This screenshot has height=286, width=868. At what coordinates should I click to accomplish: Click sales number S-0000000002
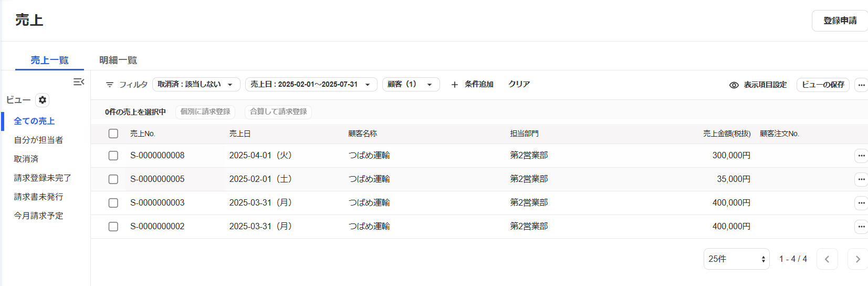(158, 227)
